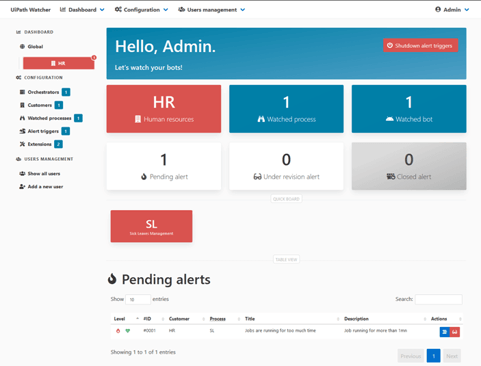Screen dimensions: 481x366
Task: Click the red notification badge on HR button
Action: pyautogui.click(x=94, y=58)
